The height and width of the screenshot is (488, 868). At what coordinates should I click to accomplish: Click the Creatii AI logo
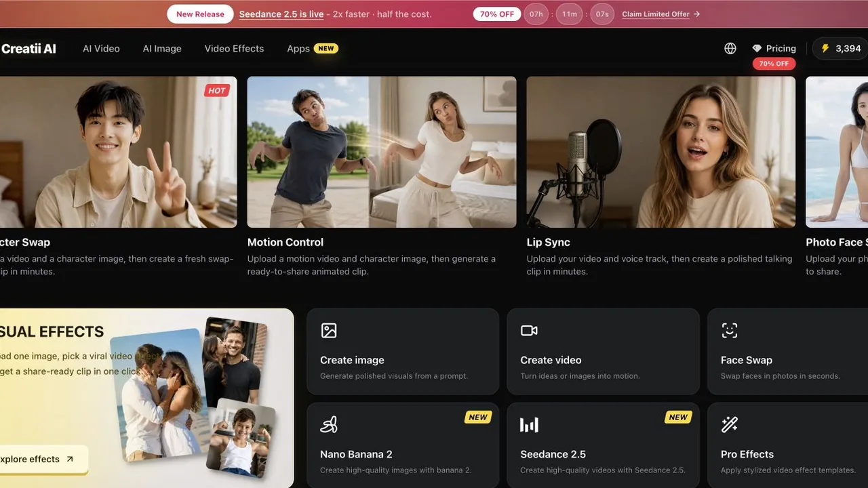click(28, 49)
